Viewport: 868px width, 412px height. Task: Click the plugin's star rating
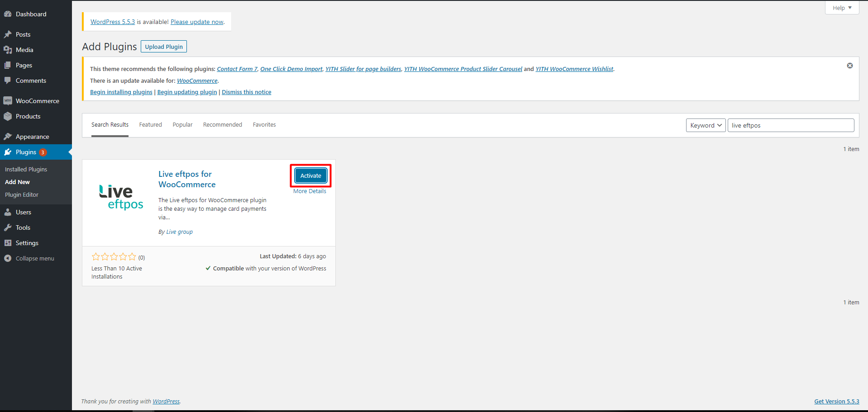(114, 257)
